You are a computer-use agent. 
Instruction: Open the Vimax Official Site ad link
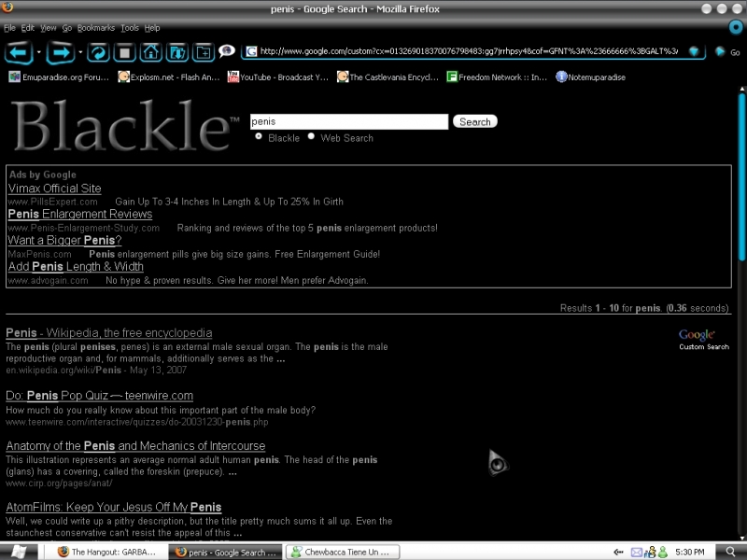point(54,189)
